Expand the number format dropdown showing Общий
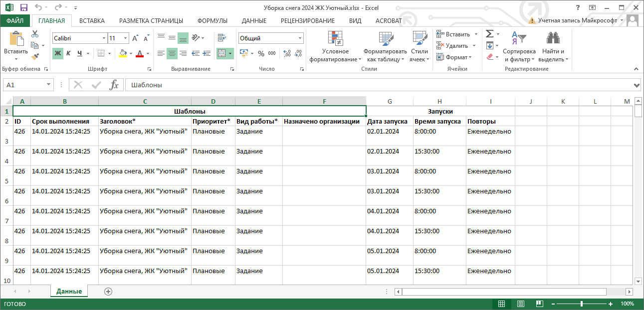This screenshot has height=310, width=644. [300, 38]
